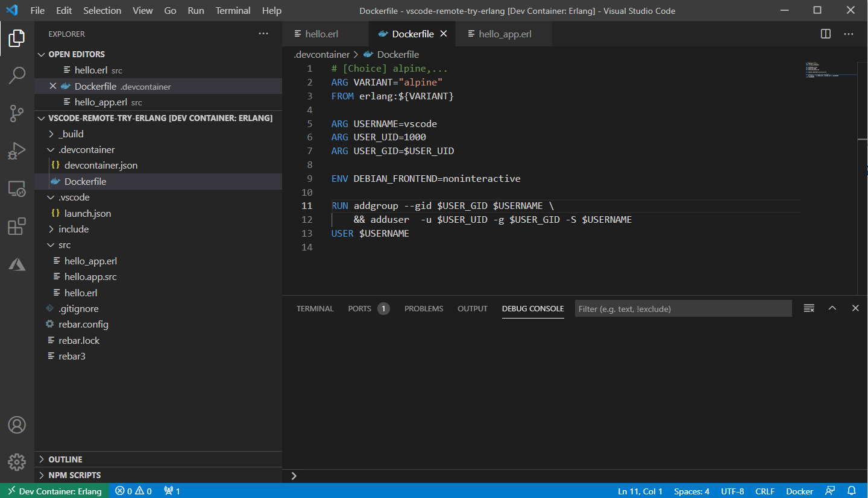Click the debug console REPL input prompt

576,476
